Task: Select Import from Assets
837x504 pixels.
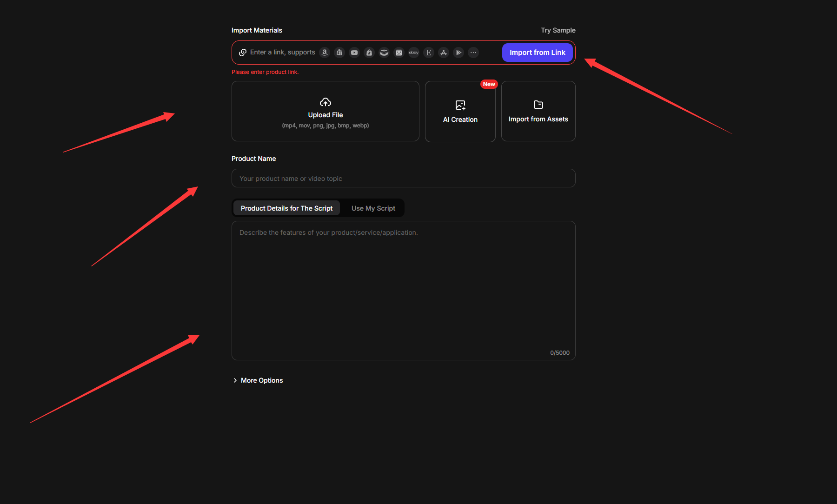Action: [538, 112]
